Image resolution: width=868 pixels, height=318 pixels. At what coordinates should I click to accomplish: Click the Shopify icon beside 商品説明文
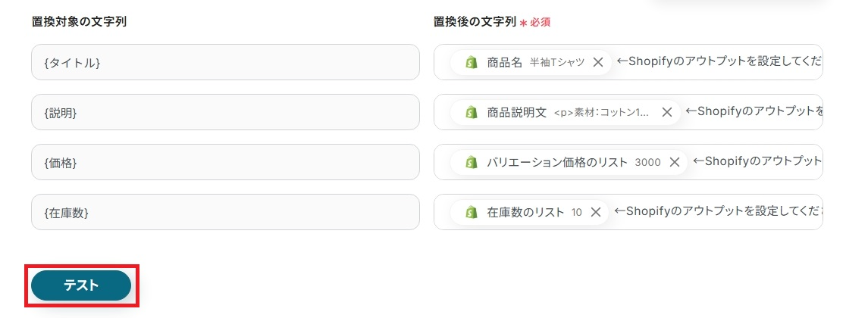click(472, 112)
